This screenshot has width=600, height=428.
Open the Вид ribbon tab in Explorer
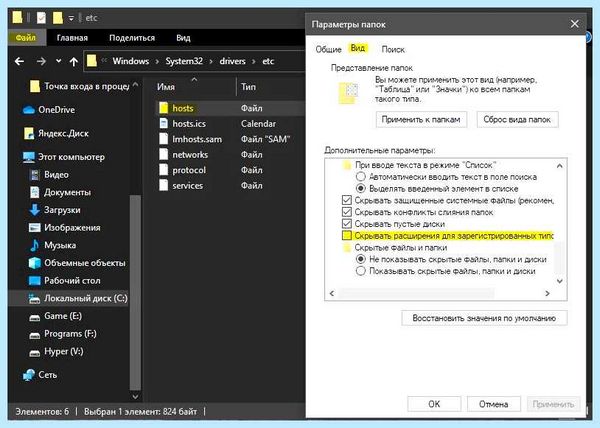[x=183, y=38]
